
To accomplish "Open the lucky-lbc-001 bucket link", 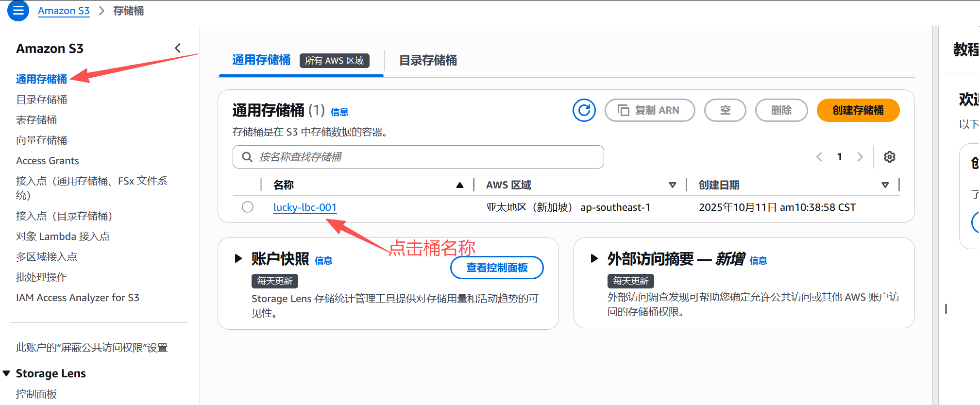I will (305, 207).
